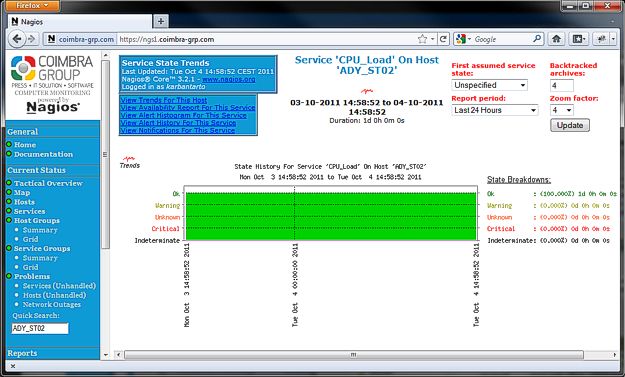
Task: Open Network Outages link
Action: tap(51, 304)
